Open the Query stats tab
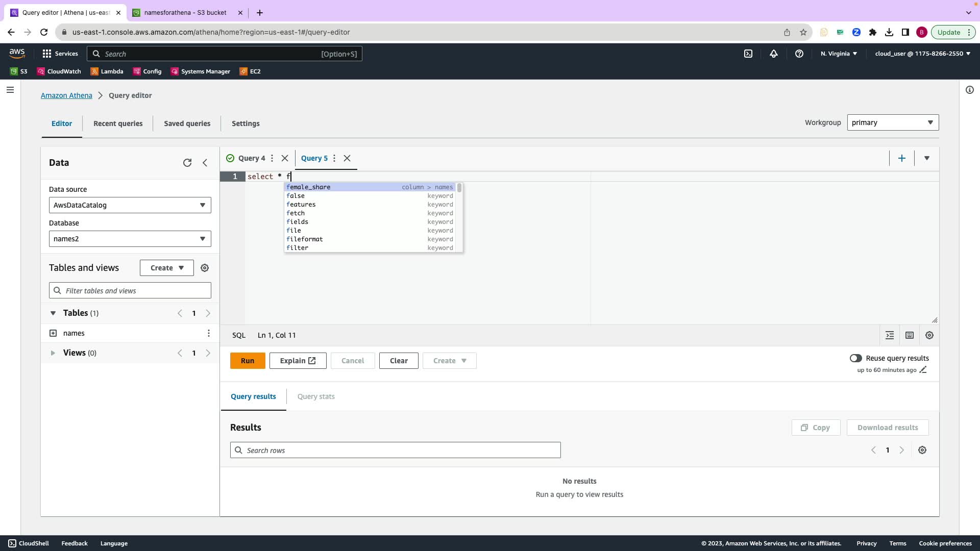The height and width of the screenshot is (551, 980). (316, 396)
